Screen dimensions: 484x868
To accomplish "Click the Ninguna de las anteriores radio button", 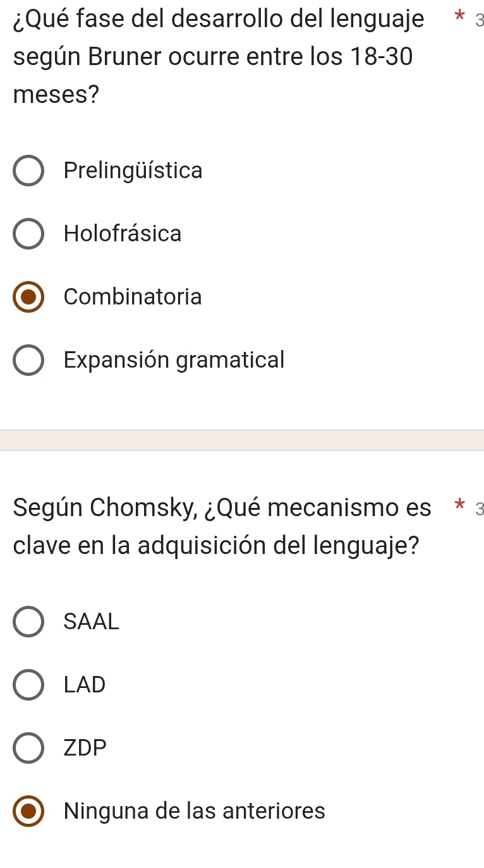I will click(x=29, y=811).
